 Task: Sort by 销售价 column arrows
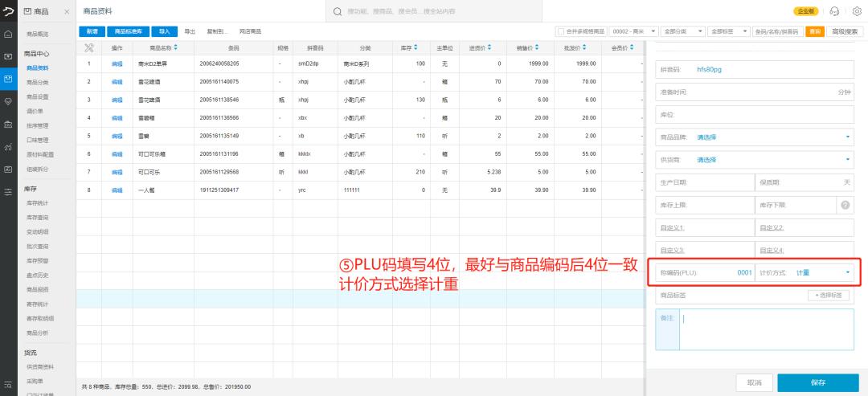pos(536,48)
